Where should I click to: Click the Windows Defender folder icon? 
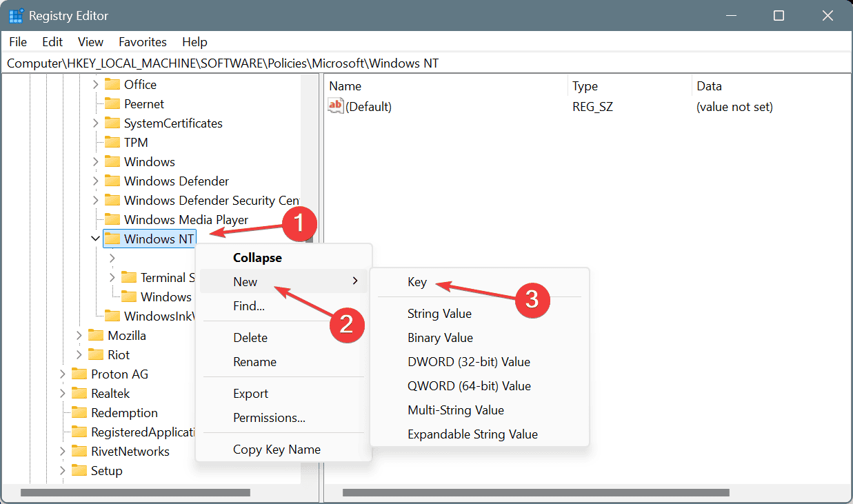pos(112,181)
